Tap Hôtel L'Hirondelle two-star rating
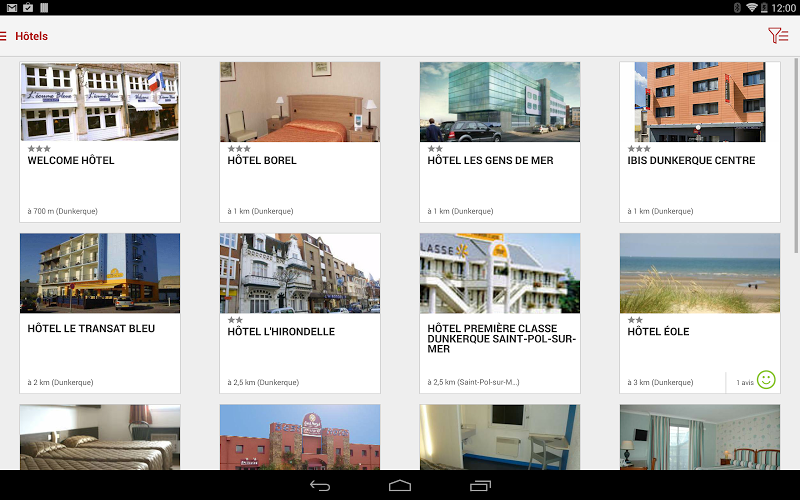This screenshot has width=800, height=500. (x=235, y=320)
